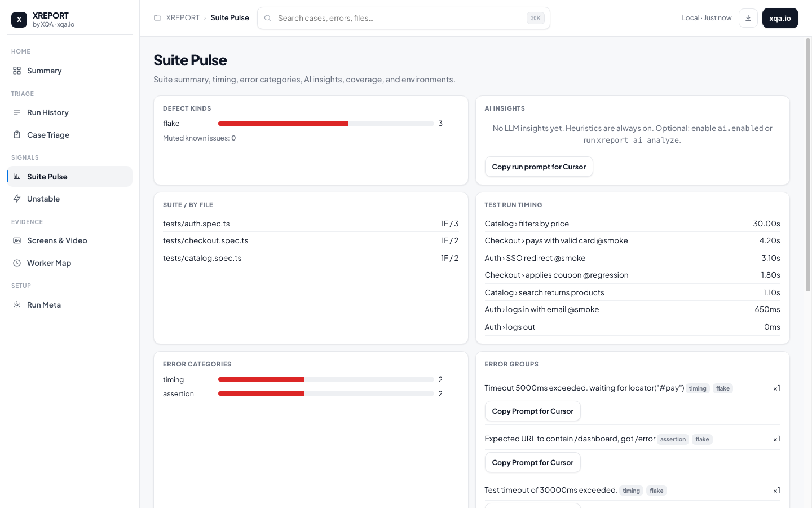Click Suite Pulse breadcrumb item
812x508 pixels.
[x=230, y=18]
